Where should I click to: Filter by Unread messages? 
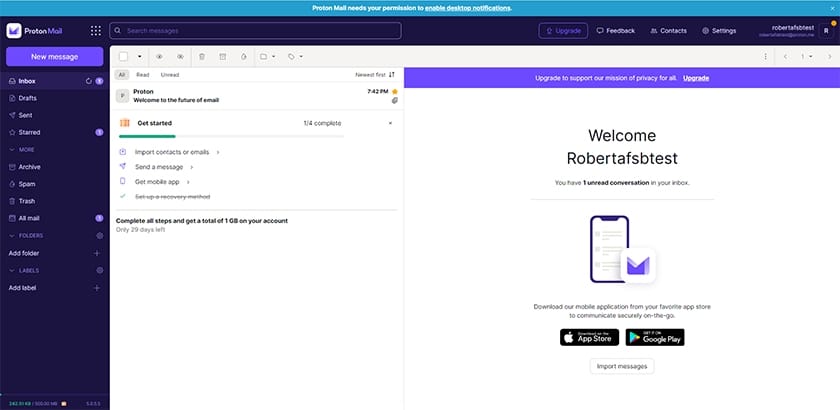(x=170, y=74)
